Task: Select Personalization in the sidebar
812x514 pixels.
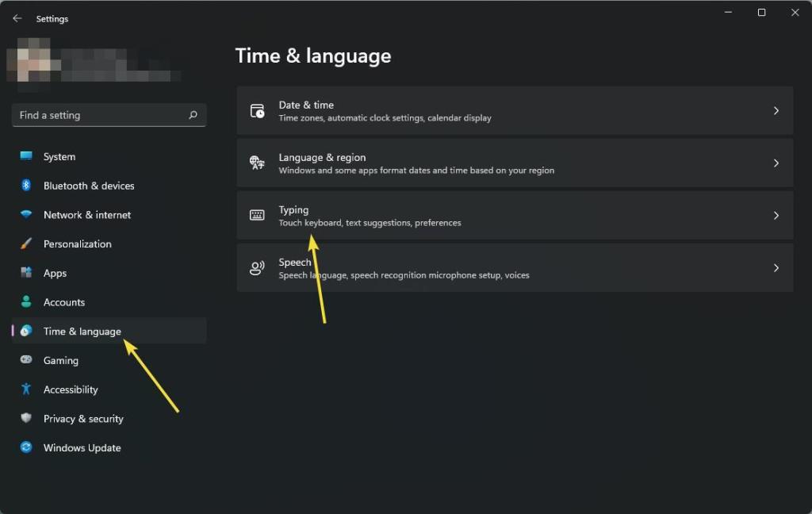Action: (109, 244)
